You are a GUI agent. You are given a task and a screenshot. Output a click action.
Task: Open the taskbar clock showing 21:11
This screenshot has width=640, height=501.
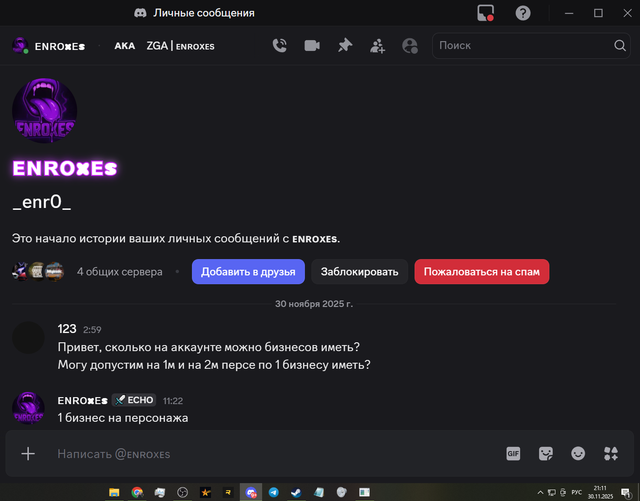click(600, 492)
